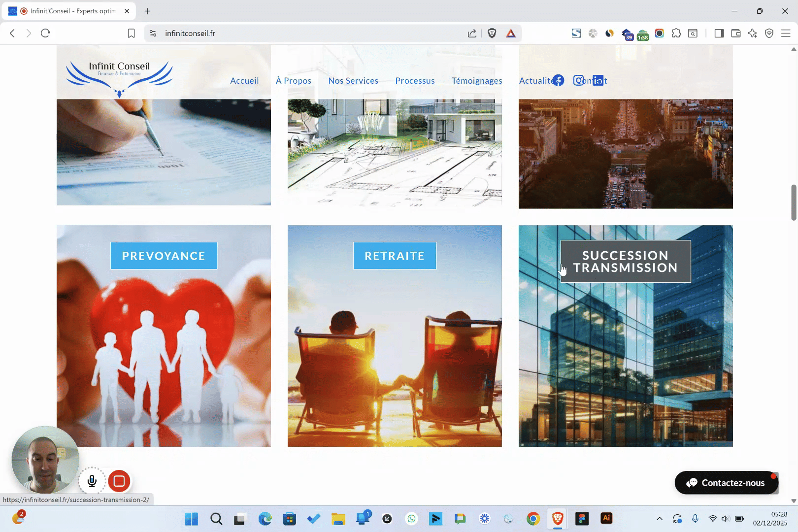Reload the page
Image resolution: width=798 pixels, height=532 pixels.
pos(45,33)
